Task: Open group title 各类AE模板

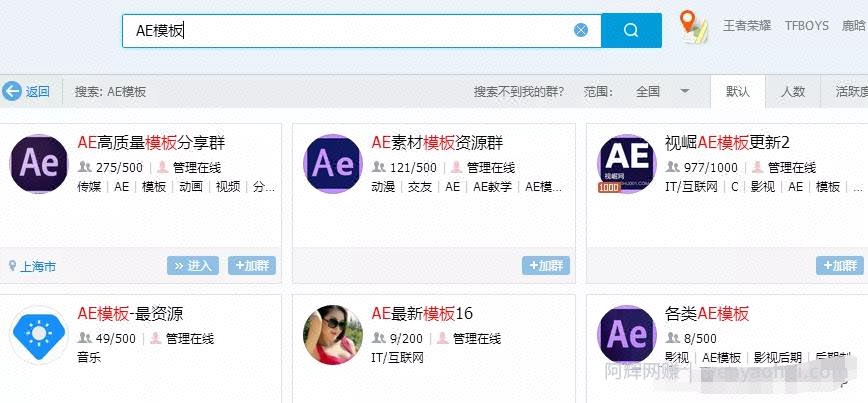Action: (707, 314)
